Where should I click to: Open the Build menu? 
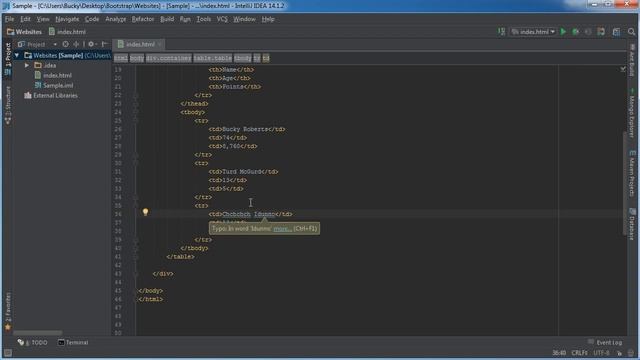[167, 19]
